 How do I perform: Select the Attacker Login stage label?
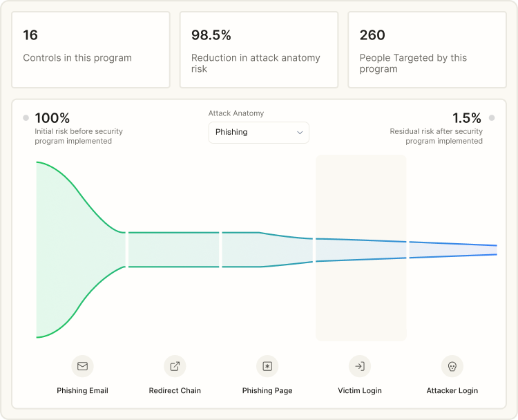point(452,390)
